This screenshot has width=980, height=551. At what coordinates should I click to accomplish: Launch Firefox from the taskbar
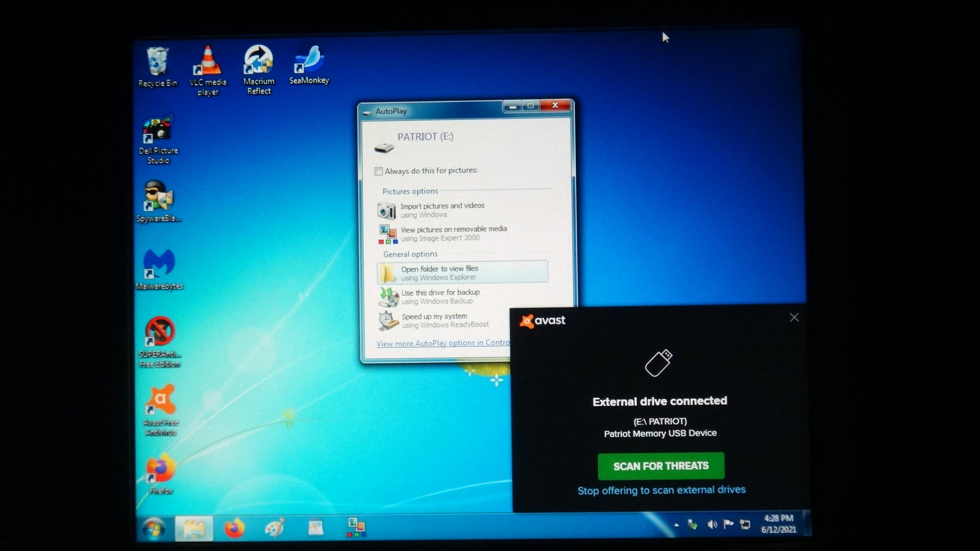pos(234,528)
